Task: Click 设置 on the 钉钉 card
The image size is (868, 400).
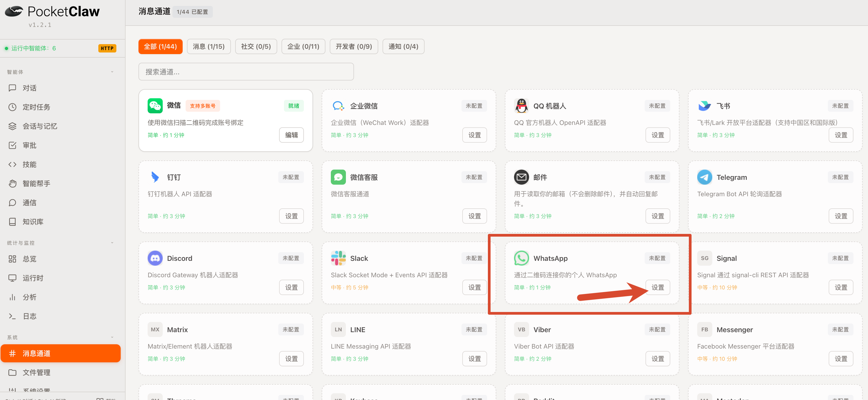Action: point(291,216)
